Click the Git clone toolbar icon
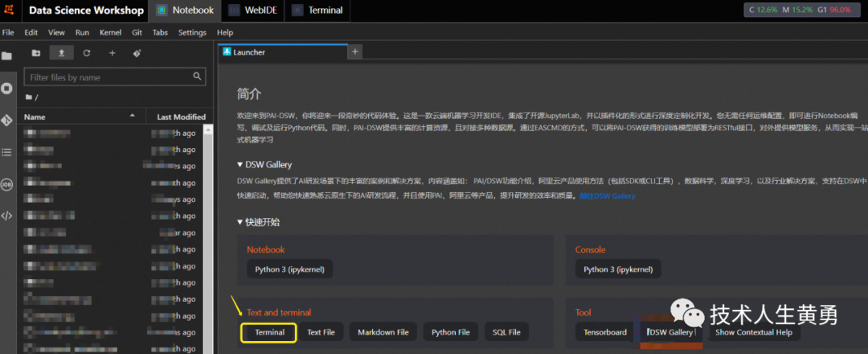 point(137,53)
